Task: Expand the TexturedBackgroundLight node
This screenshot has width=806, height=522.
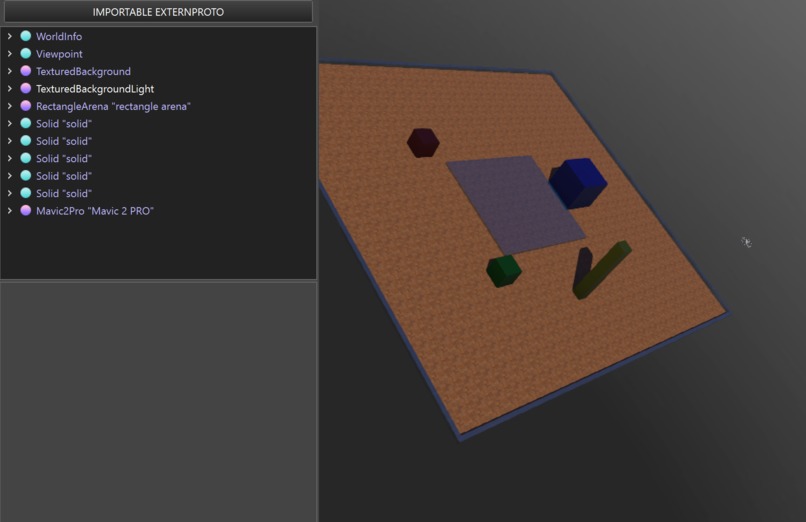Action: [x=9, y=88]
